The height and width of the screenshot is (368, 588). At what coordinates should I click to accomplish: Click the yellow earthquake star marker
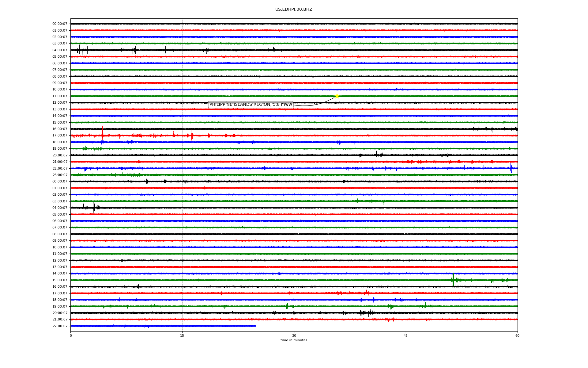tap(337, 96)
